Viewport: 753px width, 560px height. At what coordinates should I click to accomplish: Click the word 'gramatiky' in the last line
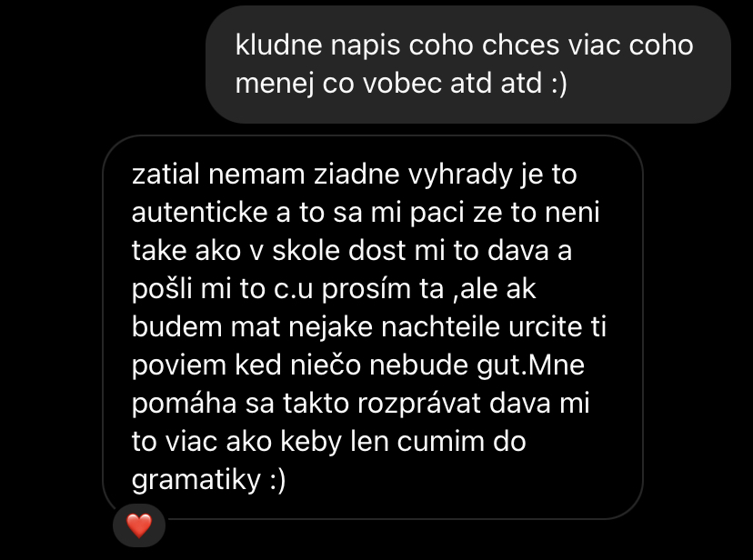pos(196,480)
